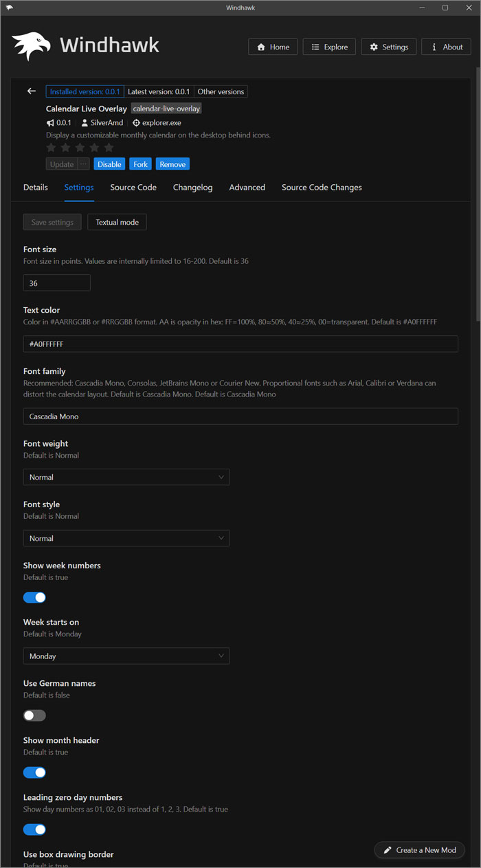Switch to the Source Code tab
The image size is (481, 868).
click(133, 187)
